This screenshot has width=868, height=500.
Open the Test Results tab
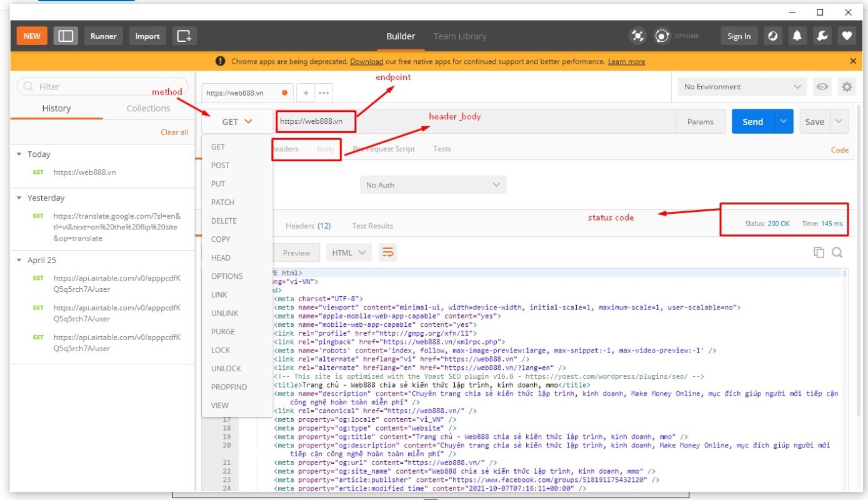(372, 226)
